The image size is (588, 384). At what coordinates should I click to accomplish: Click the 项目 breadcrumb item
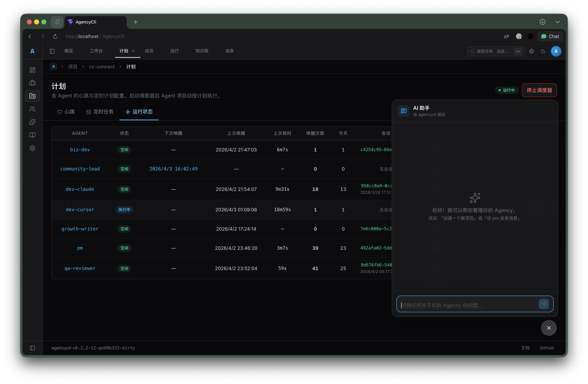(x=73, y=67)
